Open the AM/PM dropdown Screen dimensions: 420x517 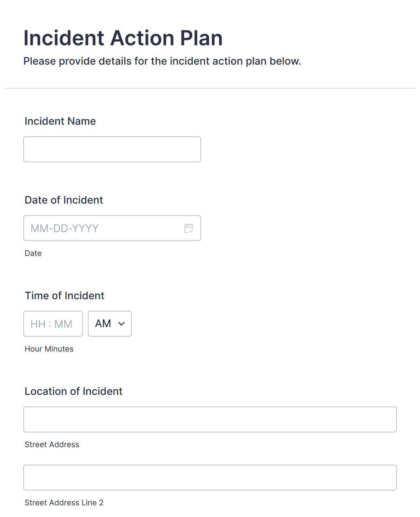[x=110, y=324]
